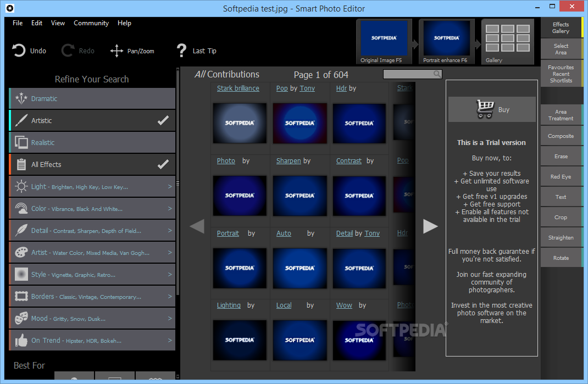Click the Color rainbow icon
Screen dimensions: 588x384
pyautogui.click(x=21, y=208)
